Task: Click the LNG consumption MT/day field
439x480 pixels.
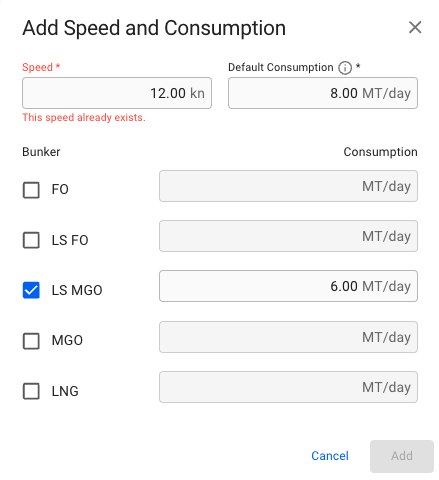Action: coord(288,387)
